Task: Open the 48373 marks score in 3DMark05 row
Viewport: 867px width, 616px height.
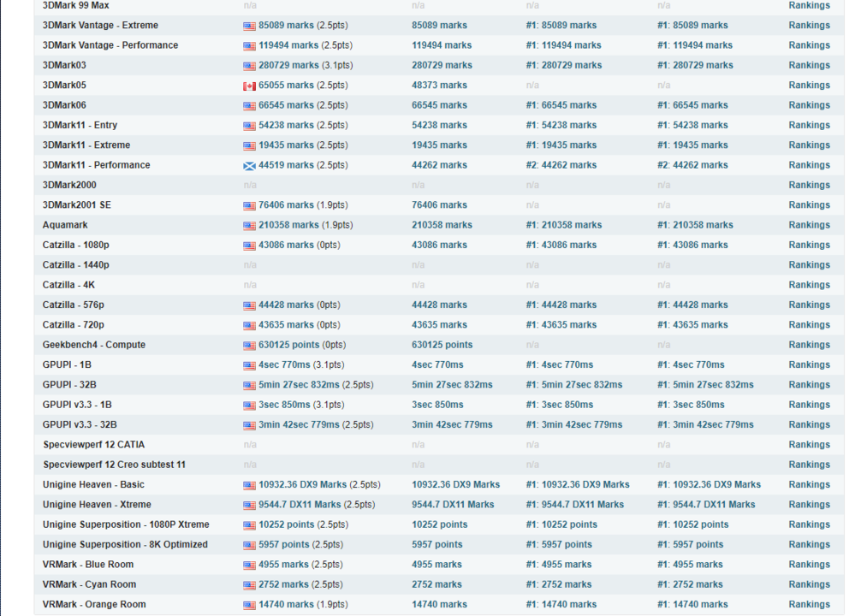Action: click(439, 86)
